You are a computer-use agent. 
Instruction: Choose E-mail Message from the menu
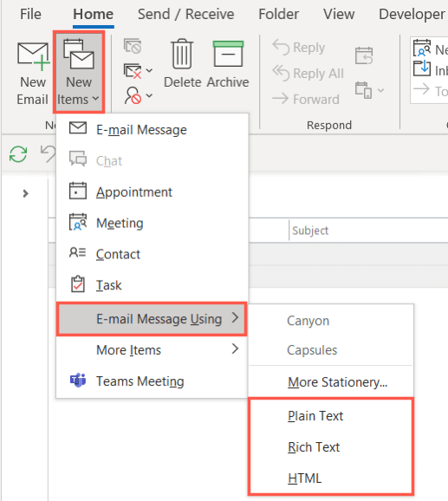[x=152, y=129]
